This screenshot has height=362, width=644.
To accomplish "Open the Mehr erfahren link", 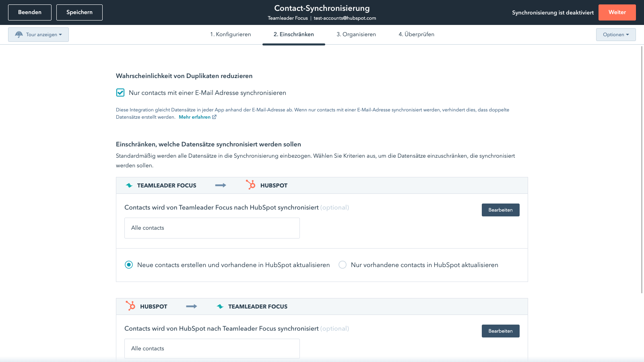I will tap(195, 117).
